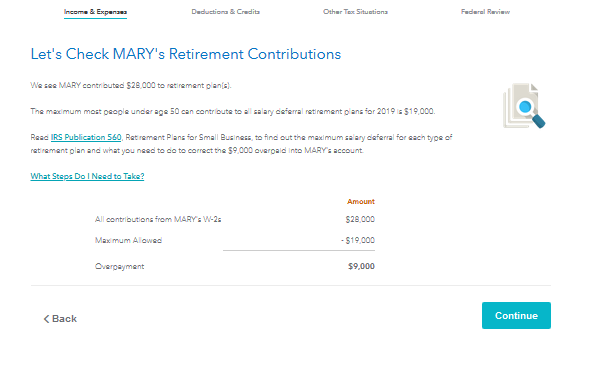
Task: Click What Steps Do I Need to Take link
Action: pos(87,176)
